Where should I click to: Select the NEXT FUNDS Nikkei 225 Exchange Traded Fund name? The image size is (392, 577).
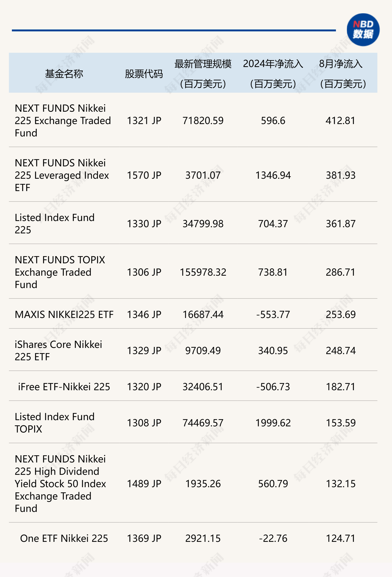[62, 121]
